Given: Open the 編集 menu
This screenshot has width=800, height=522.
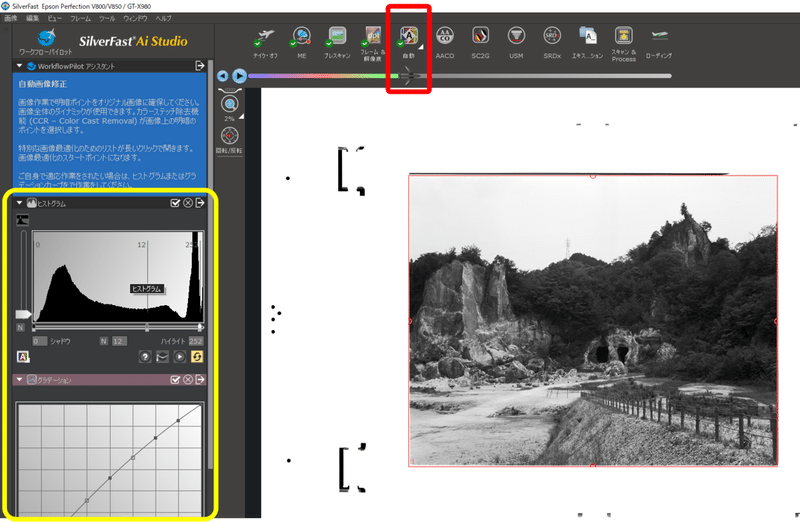Looking at the screenshot, I should point(33,18).
